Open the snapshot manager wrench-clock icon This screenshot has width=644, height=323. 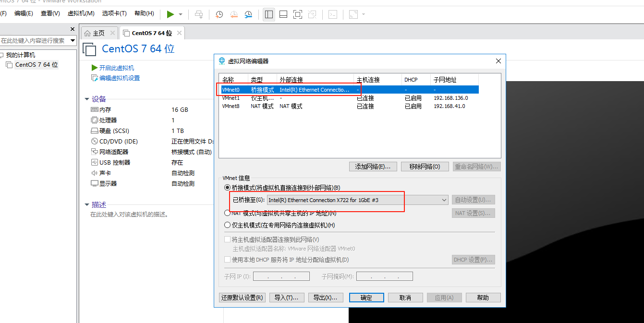[249, 14]
